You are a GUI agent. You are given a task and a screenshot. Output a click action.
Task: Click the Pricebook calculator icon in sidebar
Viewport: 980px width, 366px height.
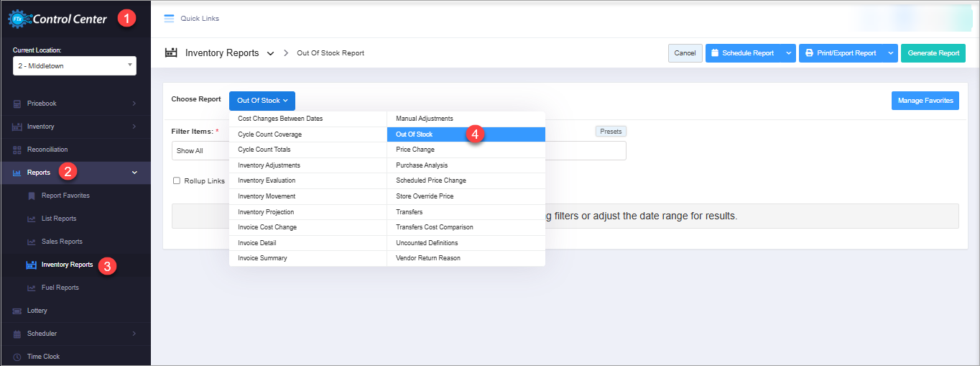[17, 104]
